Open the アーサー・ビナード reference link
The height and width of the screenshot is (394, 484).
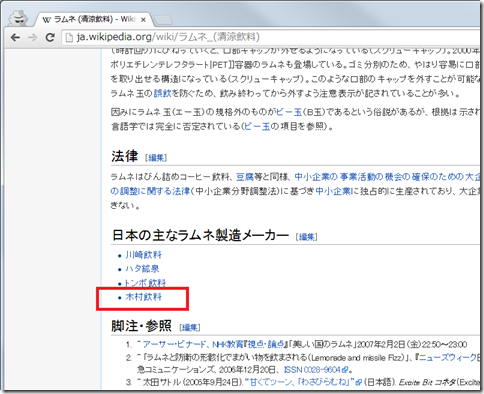(174, 344)
